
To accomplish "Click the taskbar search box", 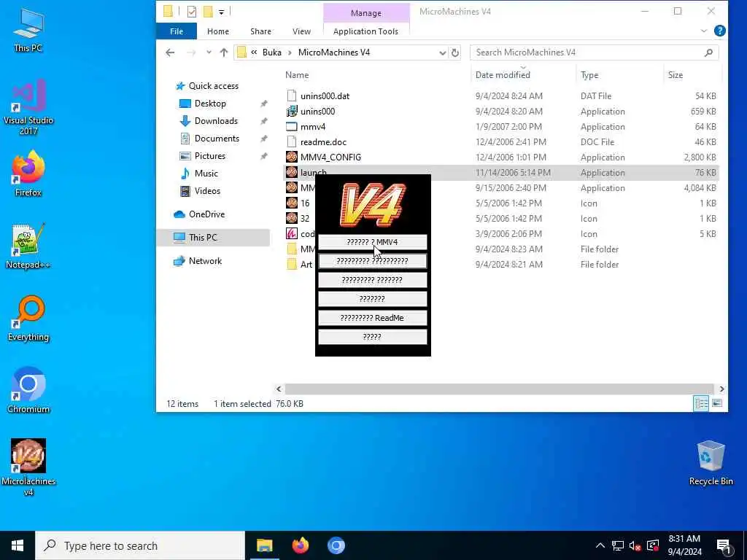I will pyautogui.click(x=140, y=545).
